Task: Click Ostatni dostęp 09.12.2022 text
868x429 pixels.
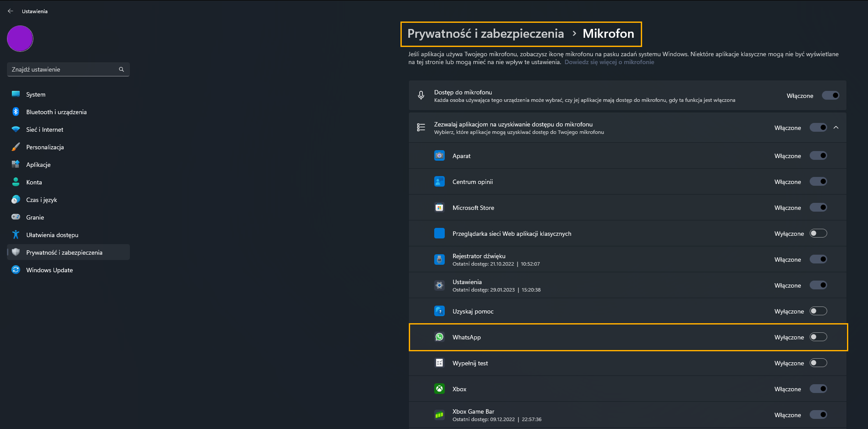Action: (497, 419)
